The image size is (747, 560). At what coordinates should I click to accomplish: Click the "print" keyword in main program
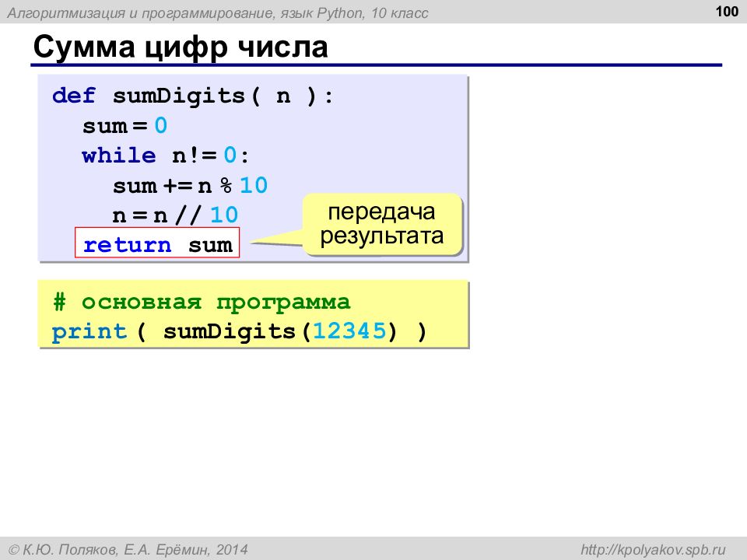pyautogui.click(x=89, y=332)
